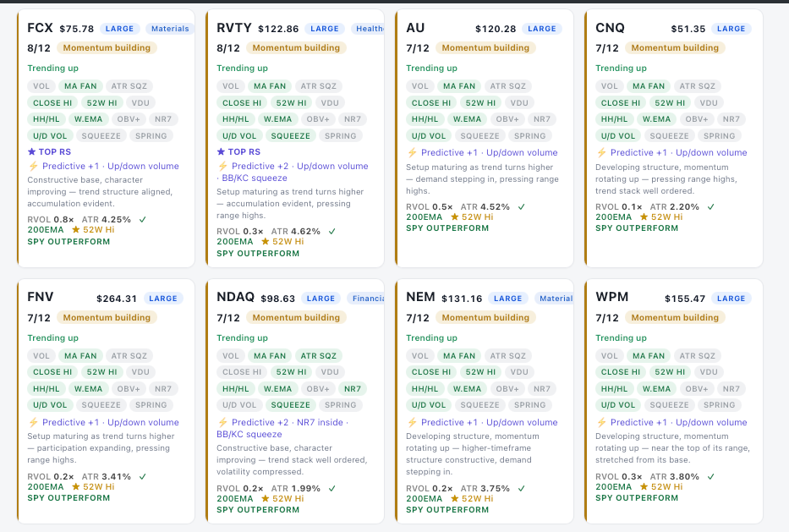Click the 52W Hi gold star on FNV card

click(76, 486)
